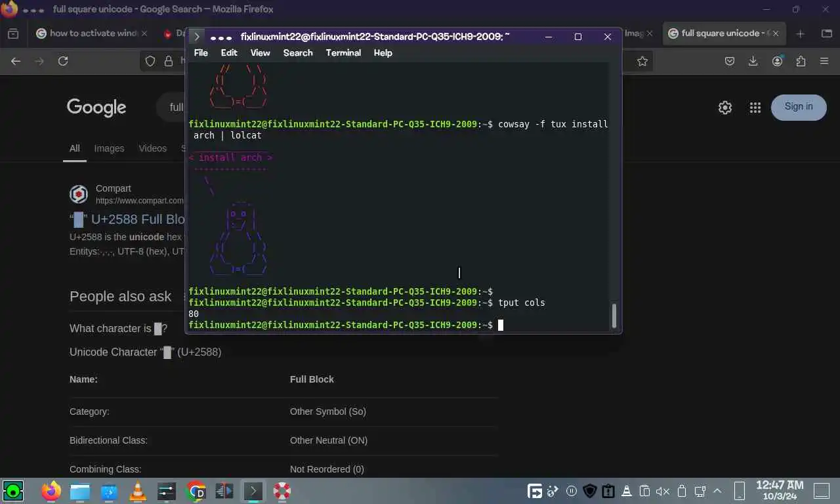
Task: Click the 'tput cols' command text in the terminal
Action: click(x=522, y=303)
